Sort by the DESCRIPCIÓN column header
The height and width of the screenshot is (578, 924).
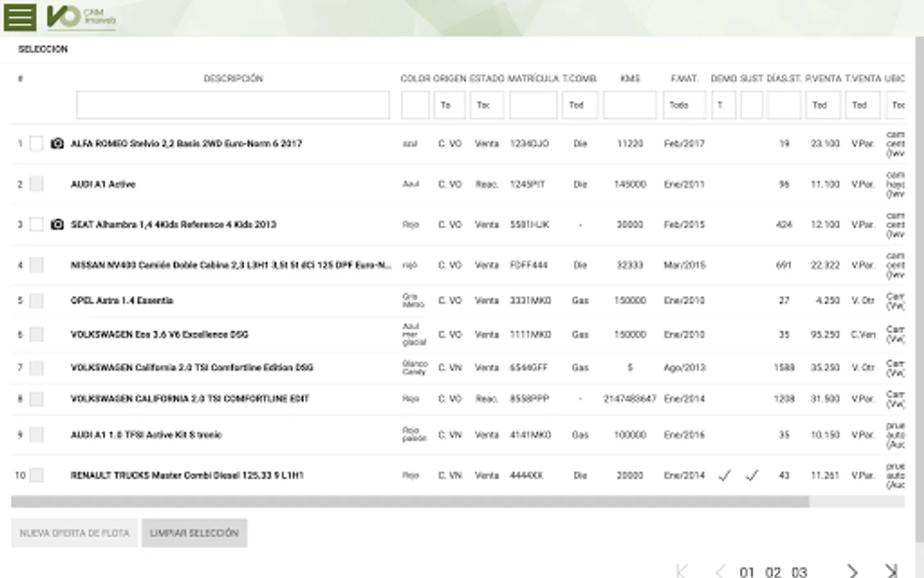coord(233,78)
